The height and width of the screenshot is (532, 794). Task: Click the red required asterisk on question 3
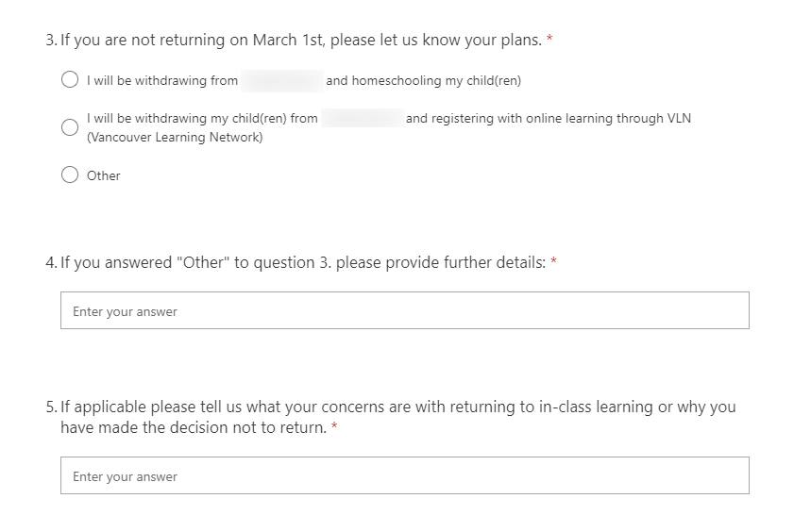coord(549,40)
